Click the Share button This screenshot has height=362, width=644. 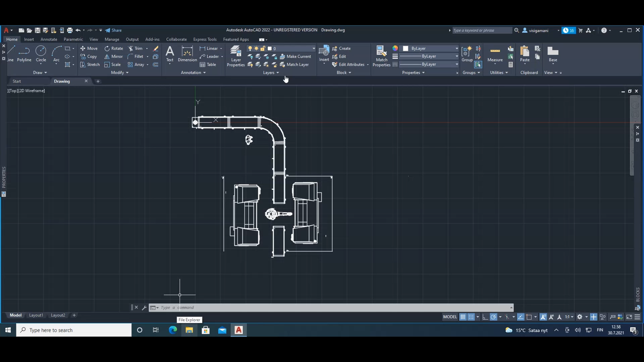coord(113,31)
